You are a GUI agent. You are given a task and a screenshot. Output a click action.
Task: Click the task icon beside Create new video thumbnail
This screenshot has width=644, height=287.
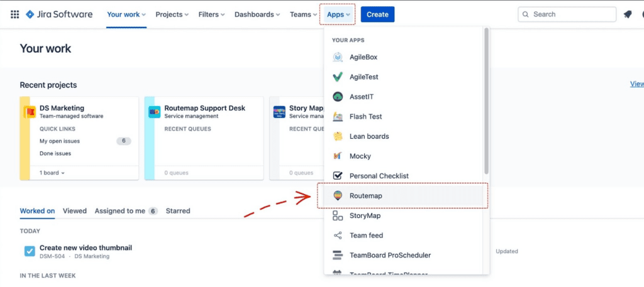click(30, 251)
